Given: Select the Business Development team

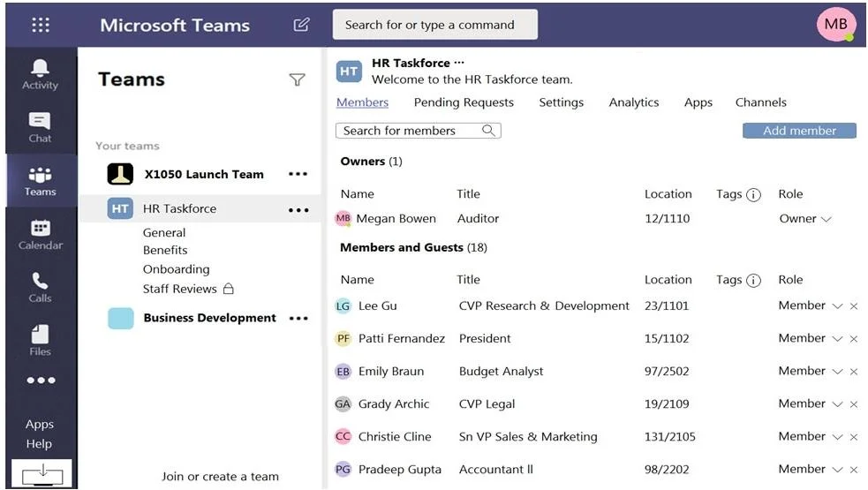Looking at the screenshot, I should tap(209, 318).
